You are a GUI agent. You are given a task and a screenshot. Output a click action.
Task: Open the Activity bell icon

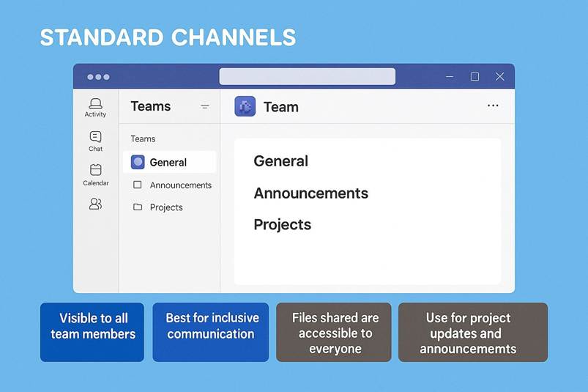coord(95,104)
